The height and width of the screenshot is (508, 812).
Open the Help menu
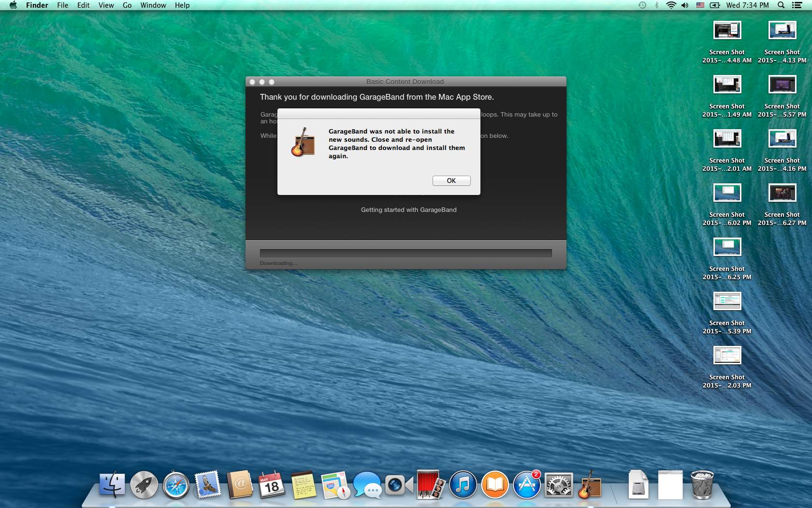tap(182, 5)
